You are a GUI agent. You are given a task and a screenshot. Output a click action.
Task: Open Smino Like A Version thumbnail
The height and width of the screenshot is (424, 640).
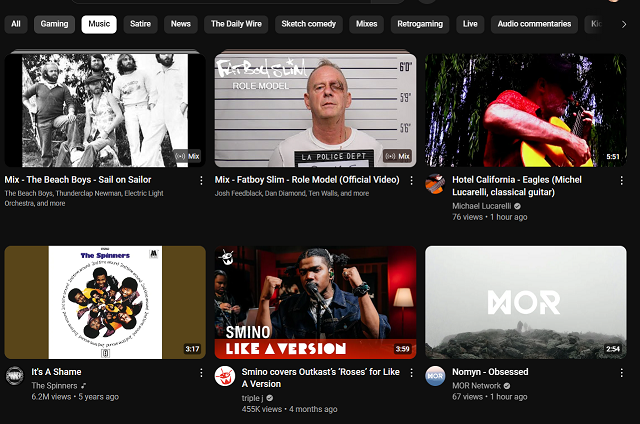coord(316,302)
